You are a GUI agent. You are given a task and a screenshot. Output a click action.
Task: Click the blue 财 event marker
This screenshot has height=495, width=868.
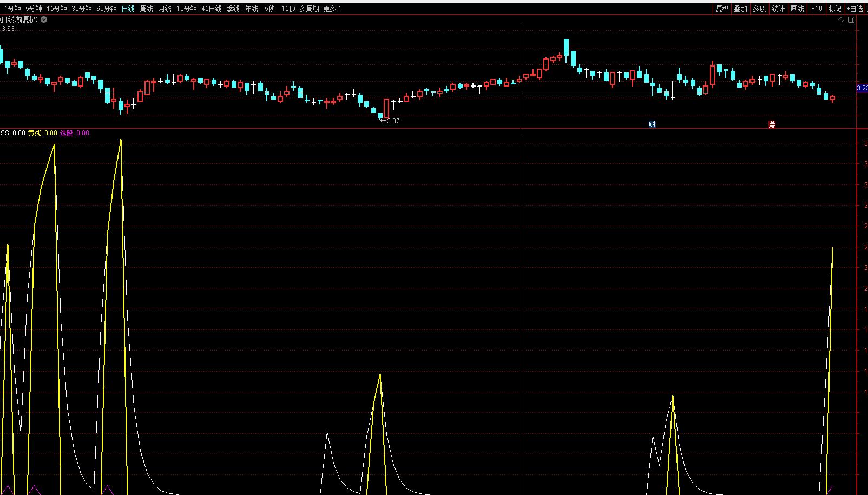[x=652, y=124]
